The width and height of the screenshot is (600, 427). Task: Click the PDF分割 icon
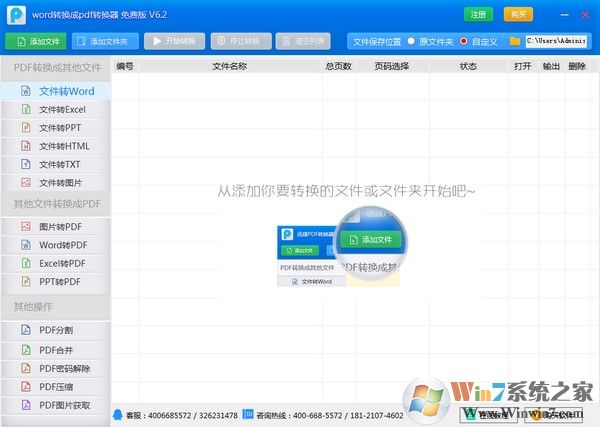(26, 330)
